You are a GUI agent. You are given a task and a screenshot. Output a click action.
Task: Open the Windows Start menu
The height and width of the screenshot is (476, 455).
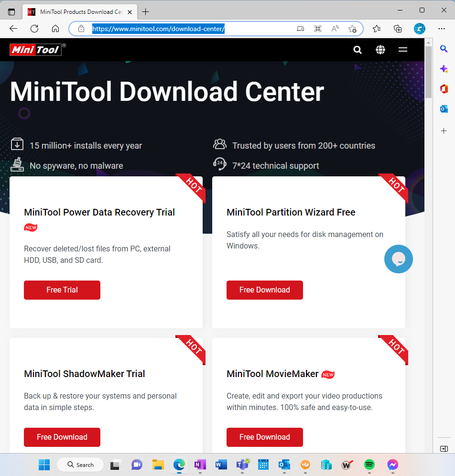(x=44, y=465)
